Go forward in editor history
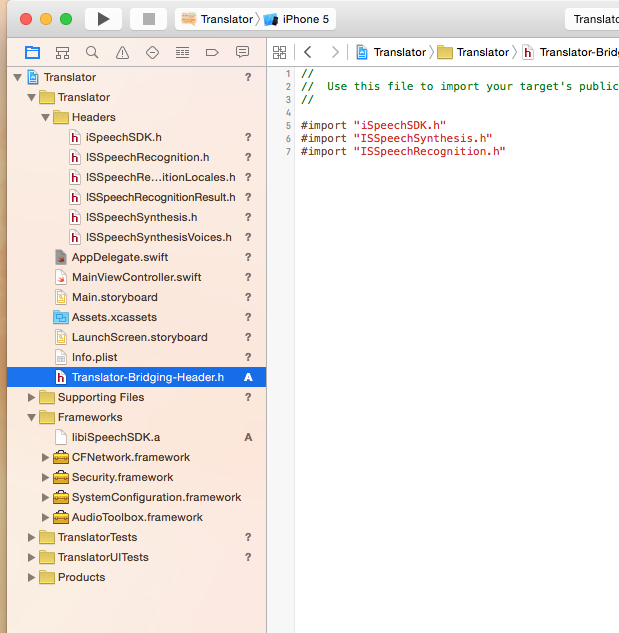The image size is (619, 633). click(335, 52)
